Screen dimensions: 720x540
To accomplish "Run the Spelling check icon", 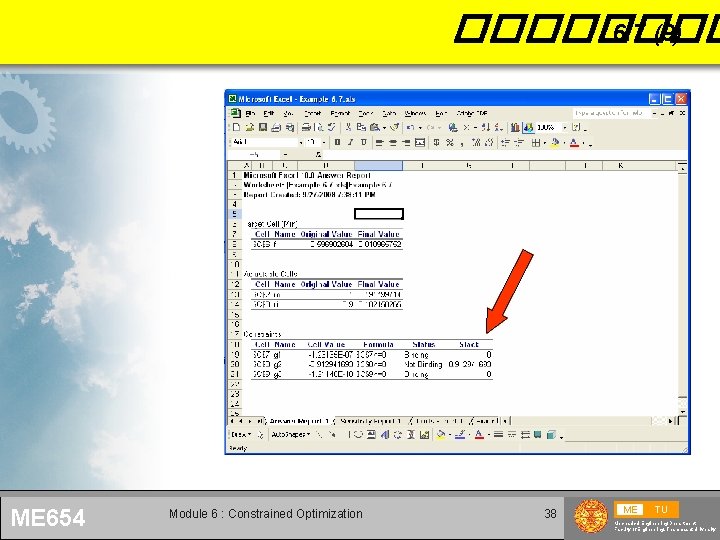I will click(332, 128).
